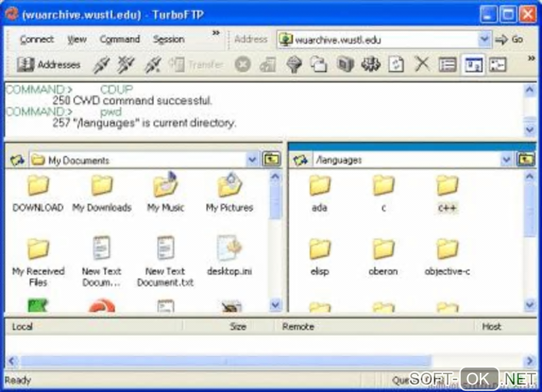
Task: Select the My Received Files folder
Action: [x=38, y=263]
